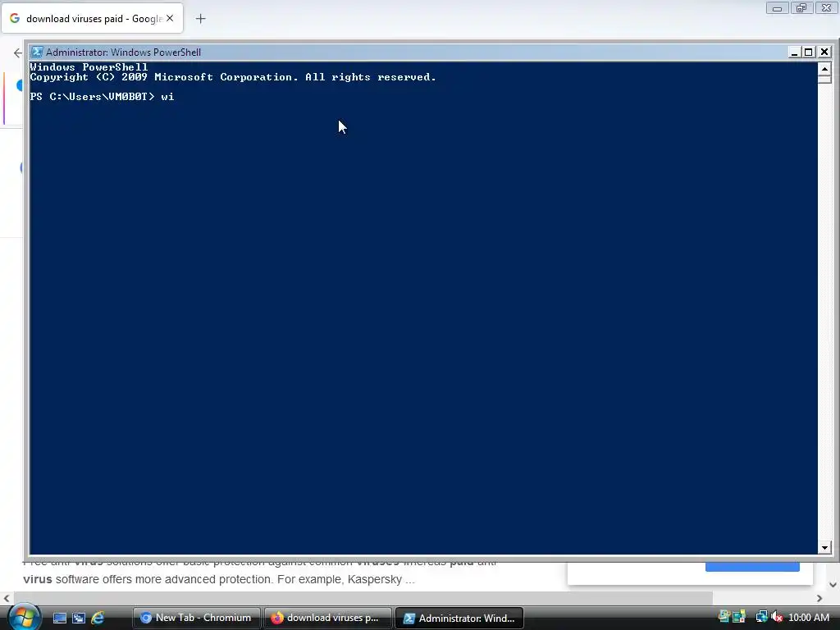Open a new browser tab with plus button

click(x=200, y=19)
